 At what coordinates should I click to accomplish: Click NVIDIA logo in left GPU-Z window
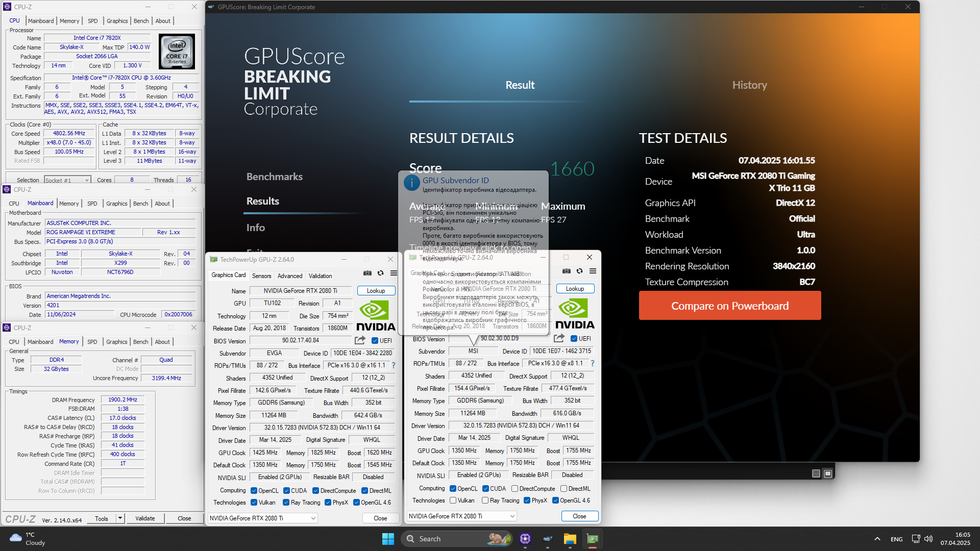pyautogui.click(x=376, y=315)
